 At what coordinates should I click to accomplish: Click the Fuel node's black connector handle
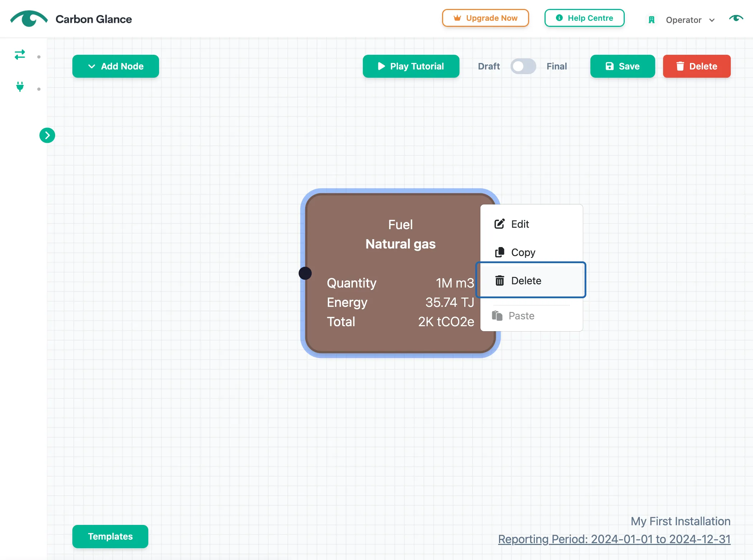coord(305,273)
